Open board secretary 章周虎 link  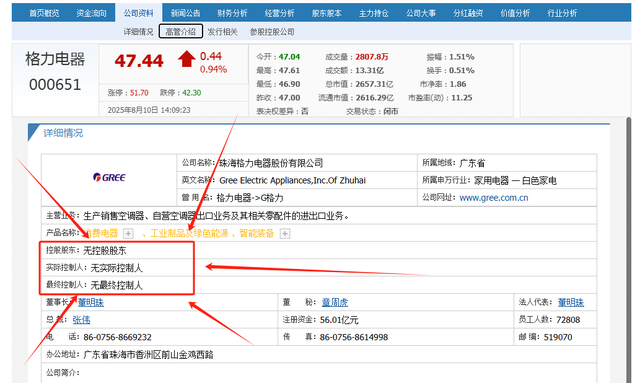[x=335, y=303]
